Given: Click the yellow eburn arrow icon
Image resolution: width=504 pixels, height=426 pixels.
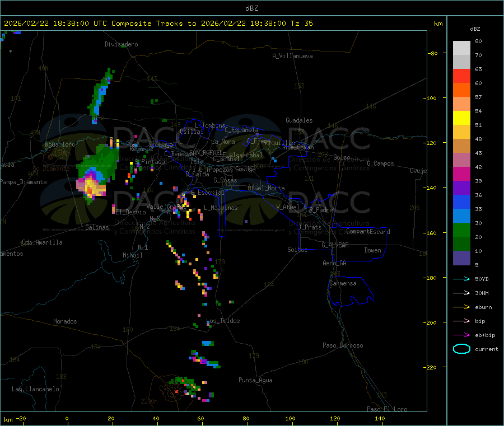Looking at the screenshot, I should tap(461, 307).
